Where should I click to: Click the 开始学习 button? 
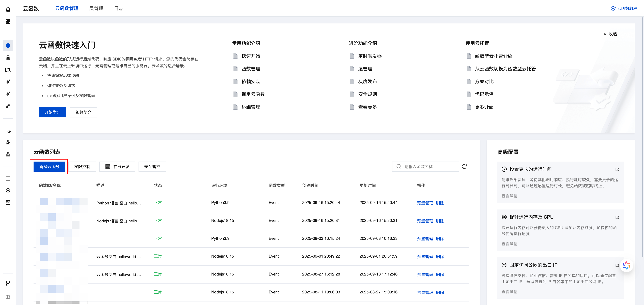click(52, 112)
